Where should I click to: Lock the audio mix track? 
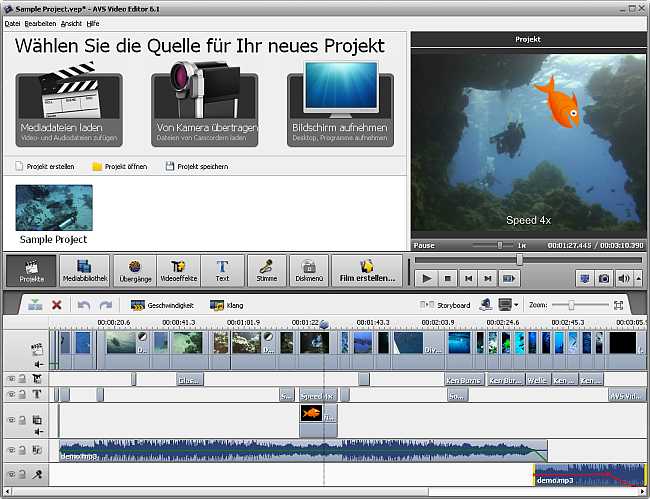coord(22,449)
